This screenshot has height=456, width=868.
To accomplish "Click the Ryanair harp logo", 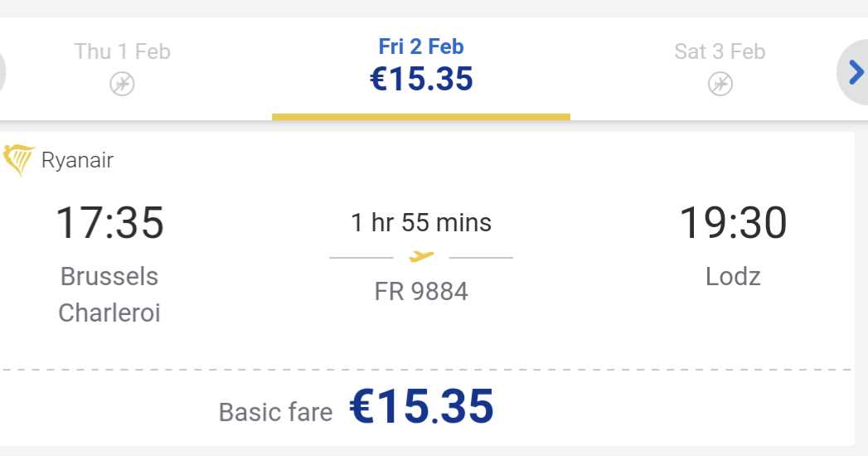I will [x=18, y=159].
